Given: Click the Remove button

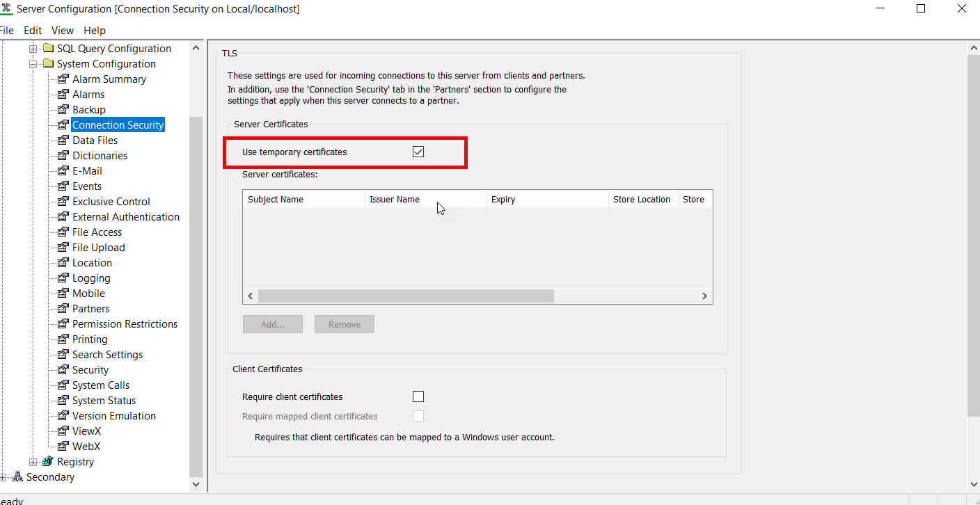Looking at the screenshot, I should click(345, 324).
